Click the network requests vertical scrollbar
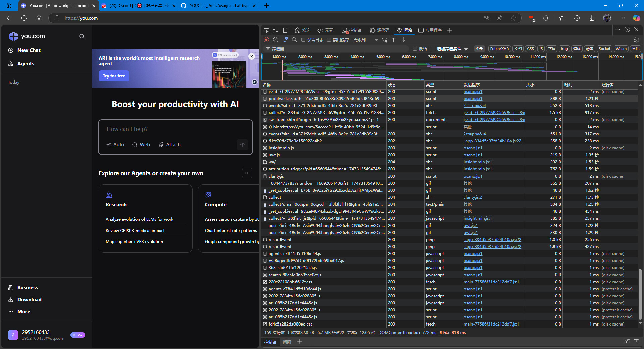 640,294
